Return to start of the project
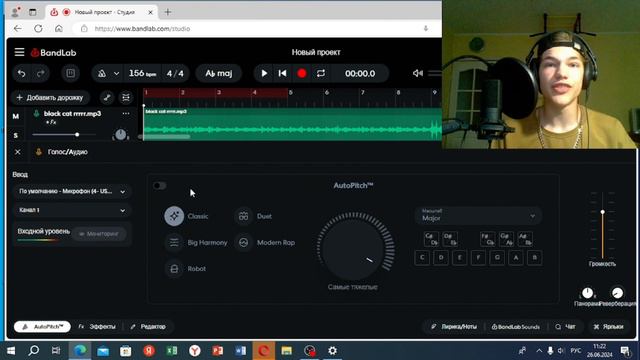 point(282,73)
